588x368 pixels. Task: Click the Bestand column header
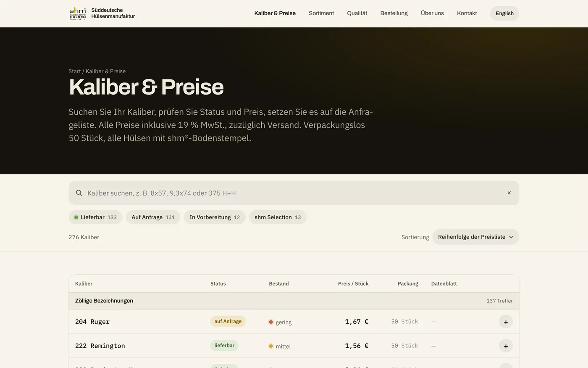point(279,284)
